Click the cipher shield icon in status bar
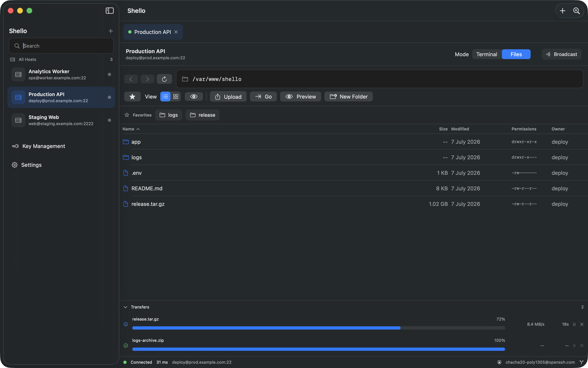This screenshot has height=368, width=588. (499, 362)
